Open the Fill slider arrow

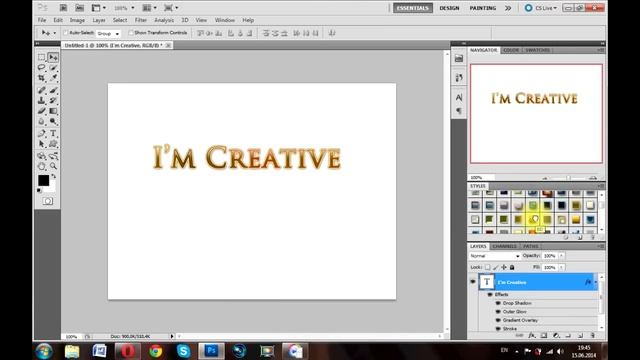point(562,267)
